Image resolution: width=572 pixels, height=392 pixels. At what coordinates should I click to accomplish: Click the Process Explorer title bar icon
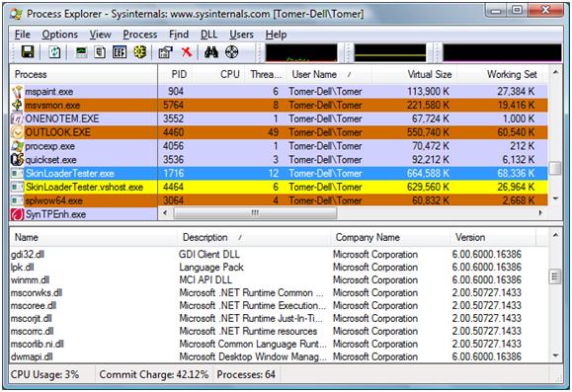16,14
